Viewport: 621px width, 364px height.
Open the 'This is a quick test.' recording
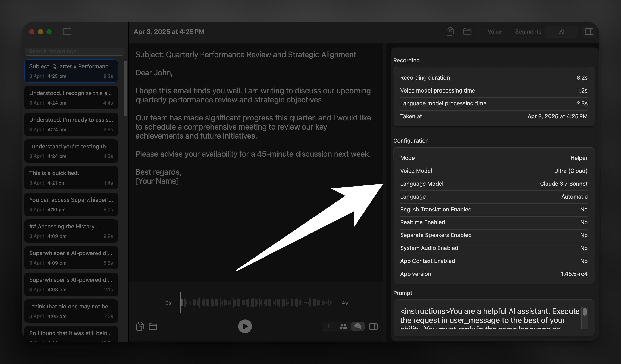[x=71, y=178]
